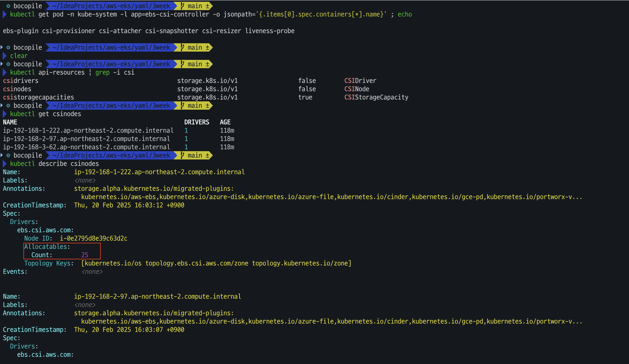Click the blue path segment in the prompt above 'kubectl get pod'
This screenshot has height=364, width=629.
pyautogui.click(x=111, y=6)
